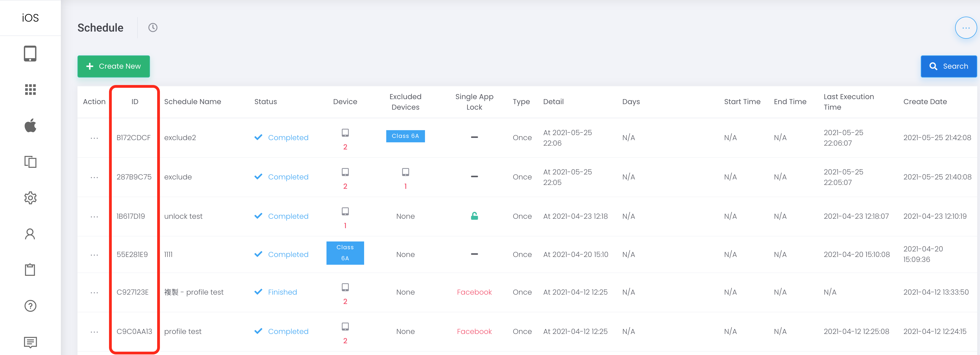Select ID 1B617D19 cell
This screenshot has width=980, height=355.
pyautogui.click(x=131, y=216)
